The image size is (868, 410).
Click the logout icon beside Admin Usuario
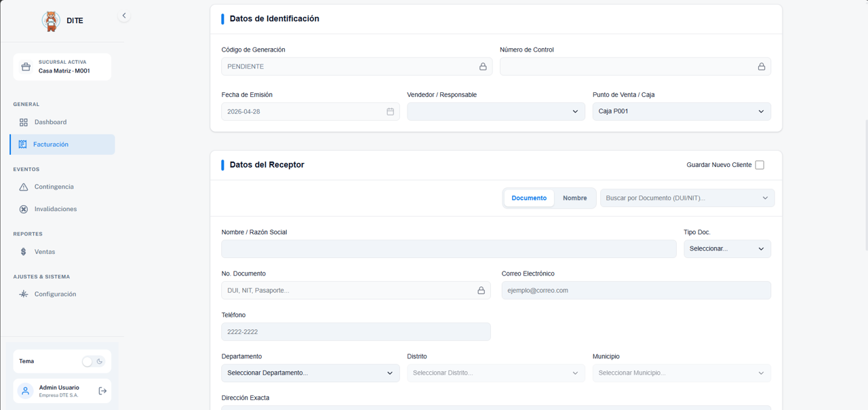(102, 391)
